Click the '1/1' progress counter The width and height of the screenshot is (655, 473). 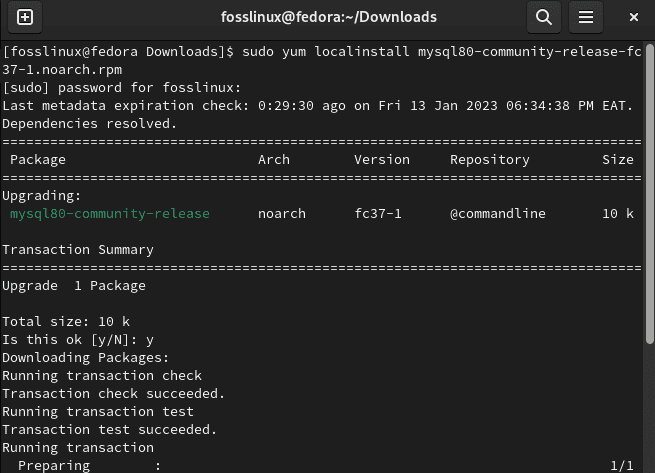coord(622,465)
